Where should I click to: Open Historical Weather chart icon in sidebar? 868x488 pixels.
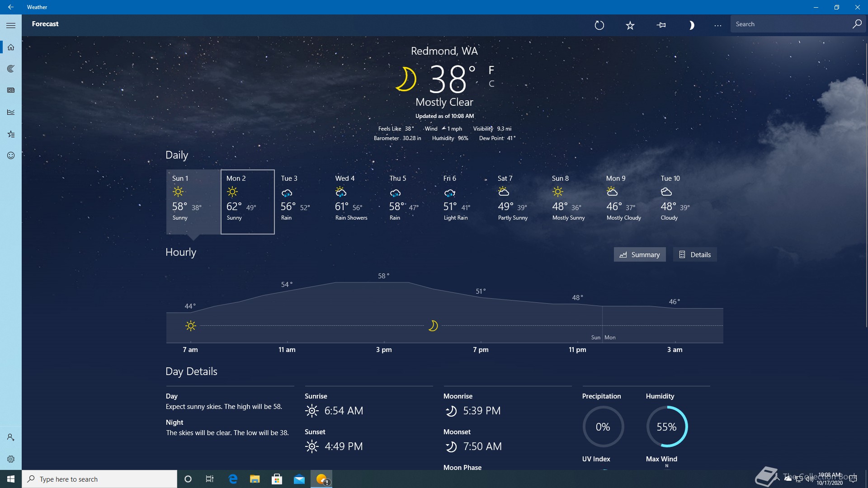(x=11, y=112)
